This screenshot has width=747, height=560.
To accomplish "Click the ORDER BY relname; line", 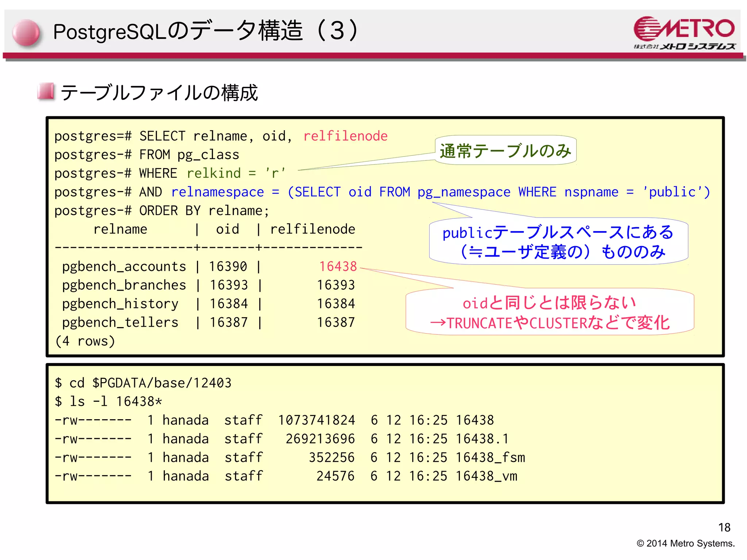I will [x=204, y=211].
